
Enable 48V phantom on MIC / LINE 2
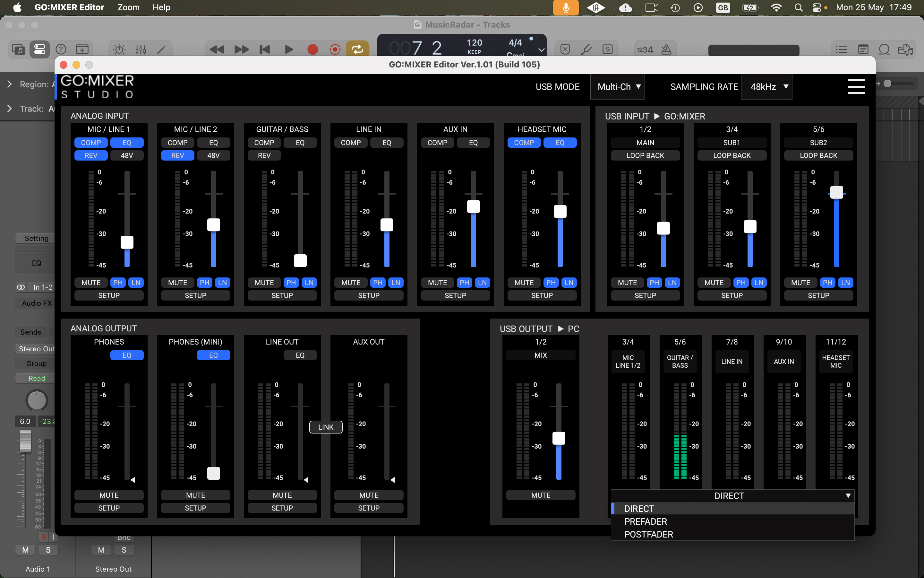click(213, 156)
